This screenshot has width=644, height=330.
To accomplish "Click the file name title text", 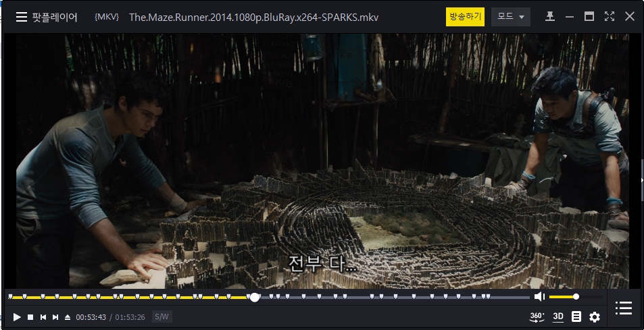I will [253, 18].
